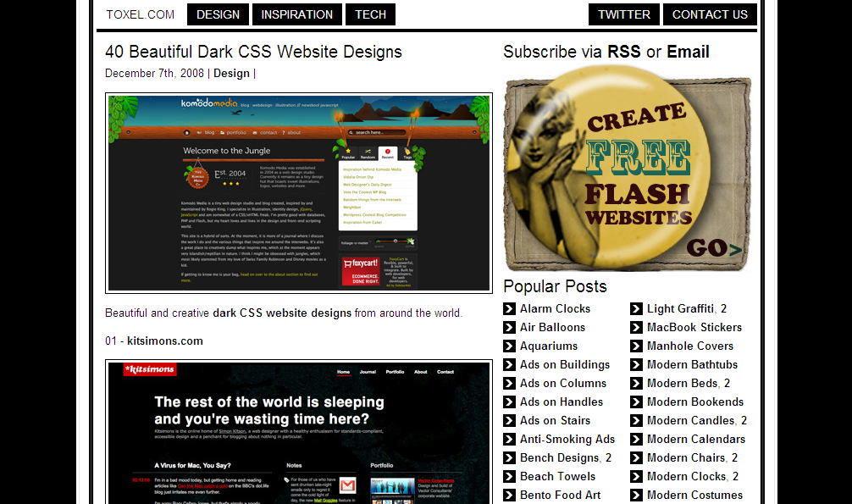The height and width of the screenshot is (504, 852).
Task: Click the arrow icon beside Modern Beds
Action: [x=636, y=384]
